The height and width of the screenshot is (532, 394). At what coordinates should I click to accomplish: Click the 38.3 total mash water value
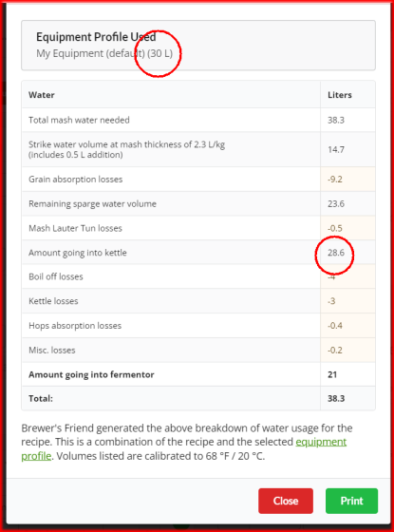point(336,120)
